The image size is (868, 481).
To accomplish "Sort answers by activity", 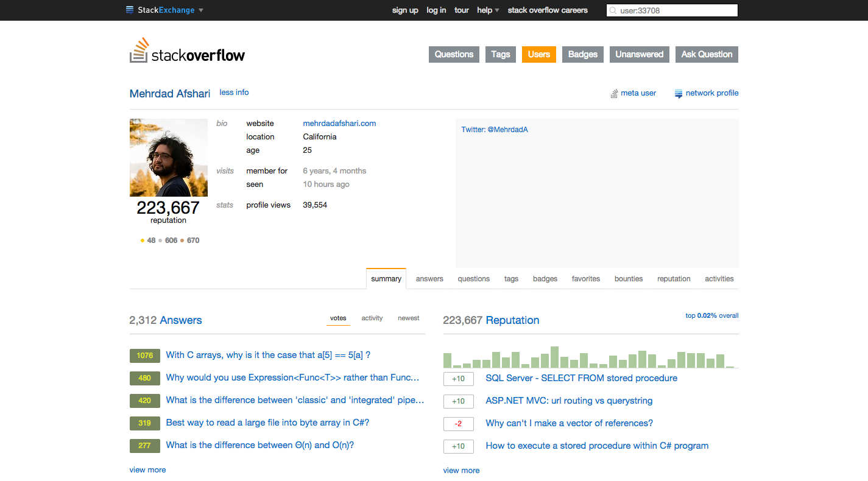I will (x=372, y=318).
